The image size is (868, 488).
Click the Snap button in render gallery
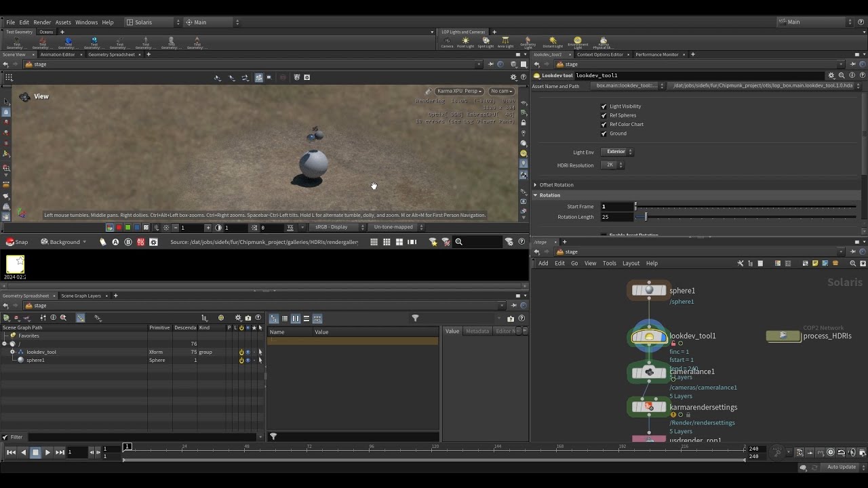(x=17, y=242)
